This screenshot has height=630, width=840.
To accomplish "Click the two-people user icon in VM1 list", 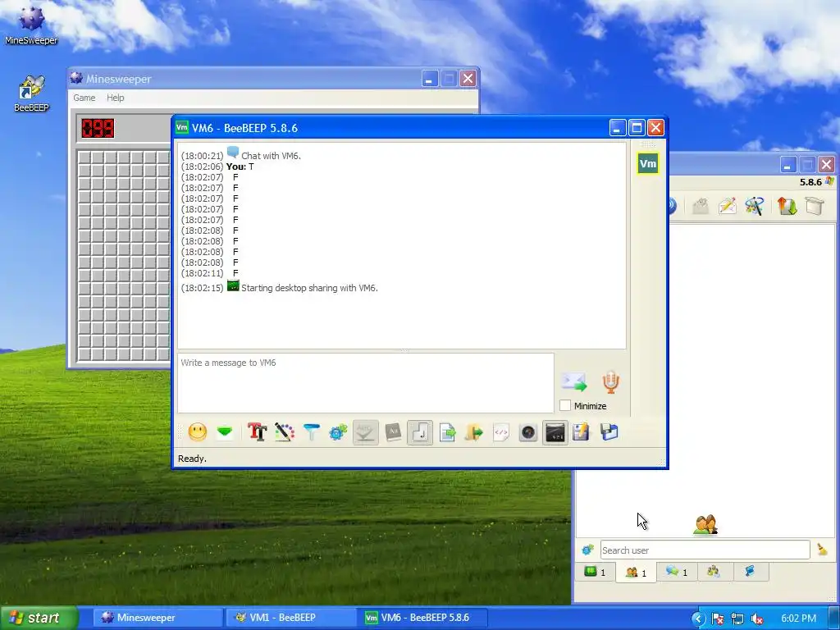I will (x=705, y=524).
